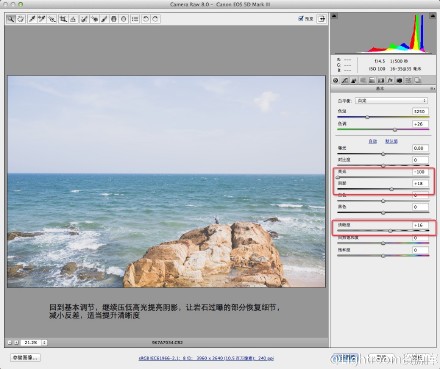Switch to the Tone Curve panel tab
Image resolution: width=440 pixels, height=369 pixels.
tap(345, 80)
